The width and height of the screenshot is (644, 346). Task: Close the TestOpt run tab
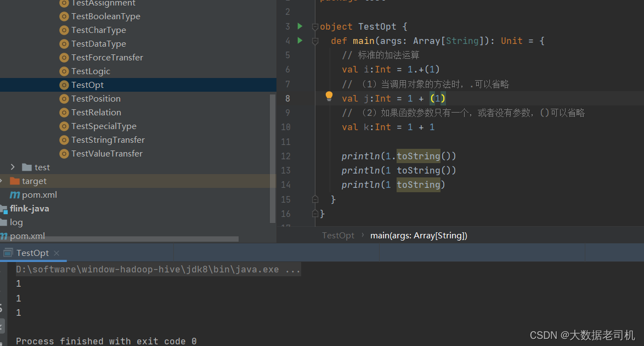click(57, 253)
